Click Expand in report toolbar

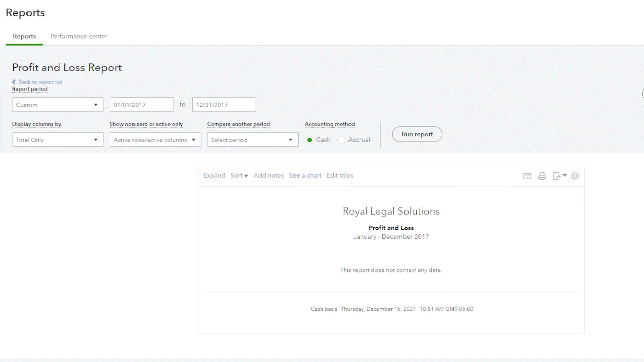214,175
